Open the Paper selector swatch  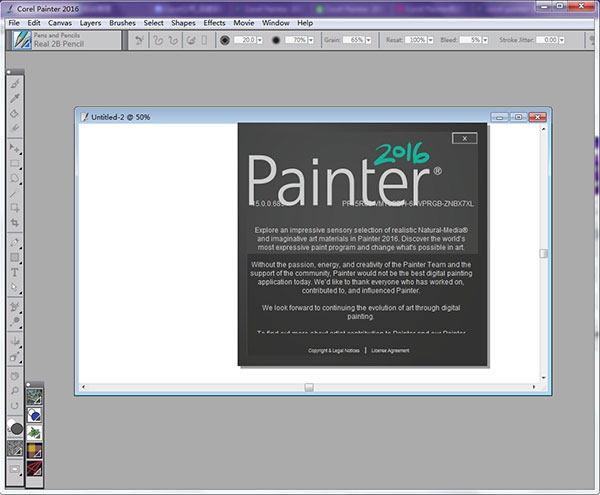pyautogui.click(x=15, y=448)
